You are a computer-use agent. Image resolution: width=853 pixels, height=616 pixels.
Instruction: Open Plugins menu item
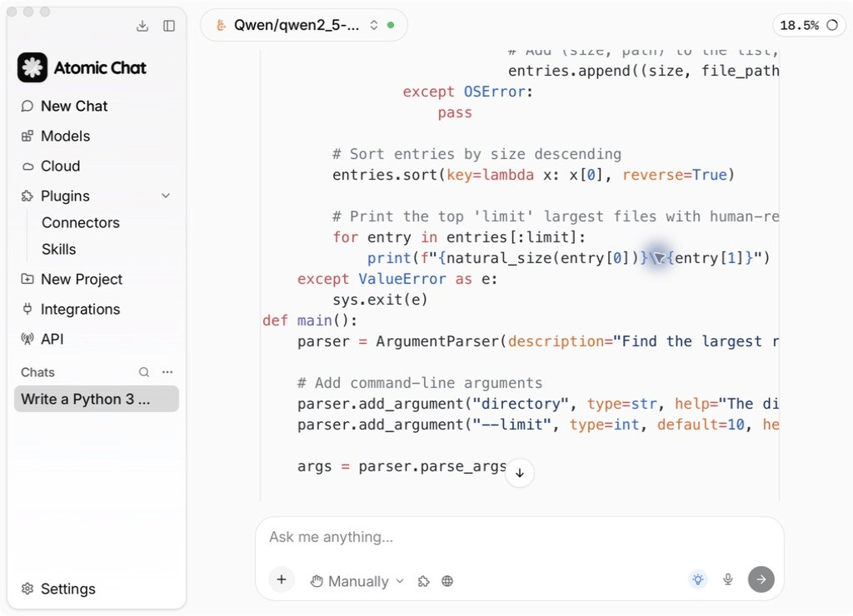pyautogui.click(x=65, y=196)
